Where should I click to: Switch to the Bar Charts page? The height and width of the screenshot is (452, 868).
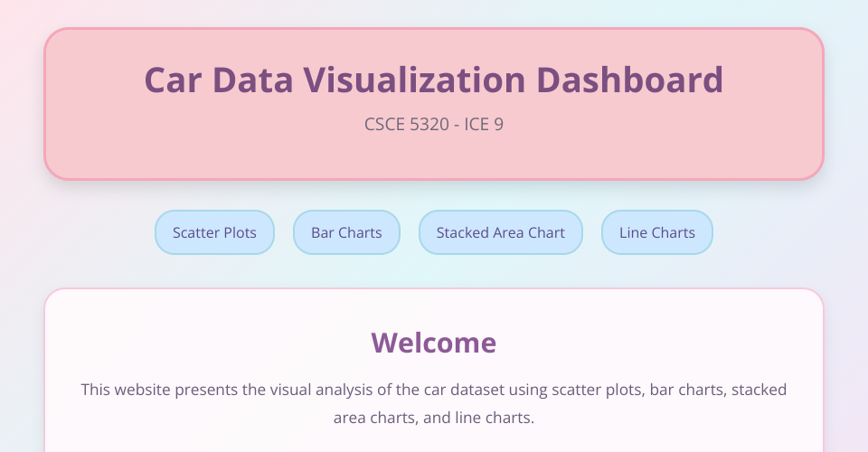(x=346, y=232)
